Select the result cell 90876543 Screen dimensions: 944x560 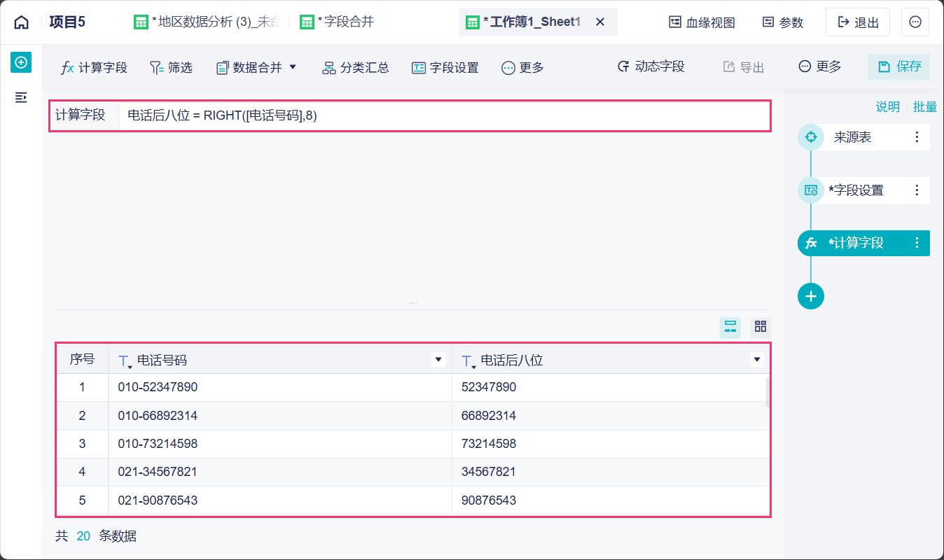coord(609,500)
